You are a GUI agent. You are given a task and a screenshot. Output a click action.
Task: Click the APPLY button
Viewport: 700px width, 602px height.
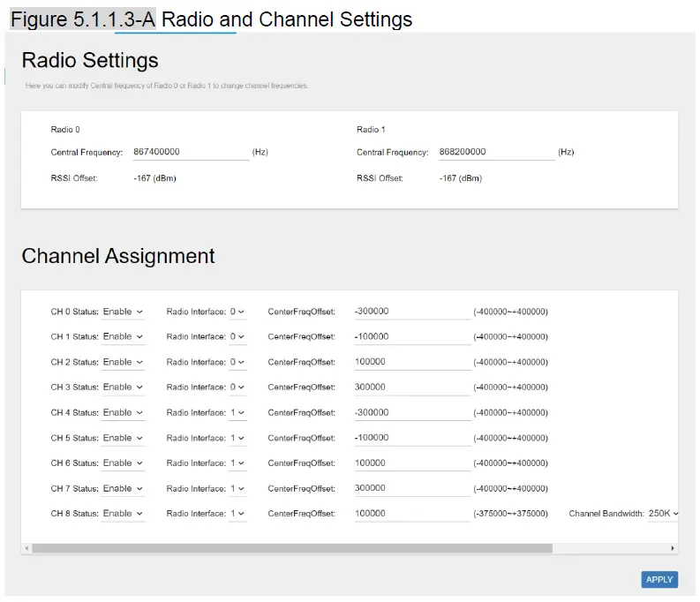coord(659,580)
